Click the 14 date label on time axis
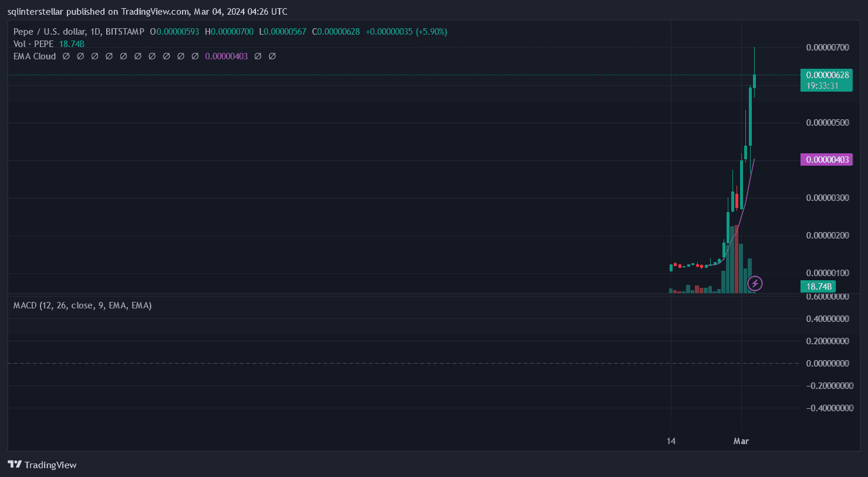The image size is (868, 477). (x=671, y=441)
